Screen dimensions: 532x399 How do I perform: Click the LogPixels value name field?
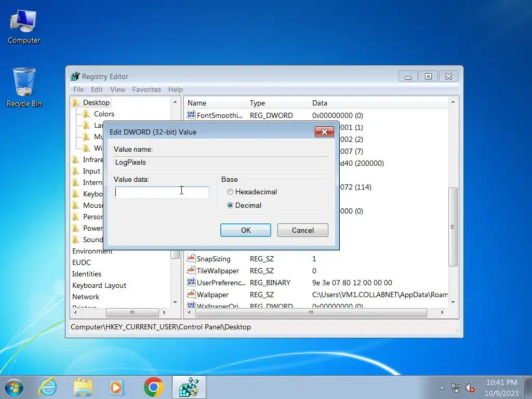221,162
